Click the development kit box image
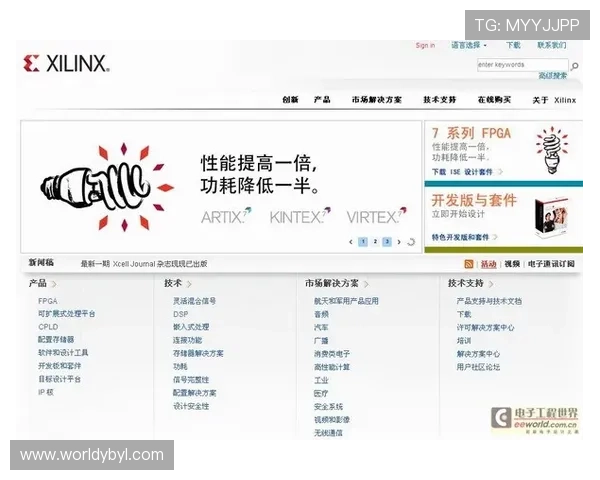This screenshot has height=480, width=600. [x=551, y=217]
